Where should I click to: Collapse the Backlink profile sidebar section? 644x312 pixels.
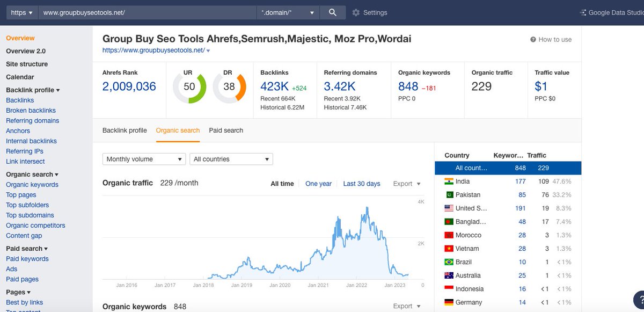pyautogui.click(x=33, y=90)
